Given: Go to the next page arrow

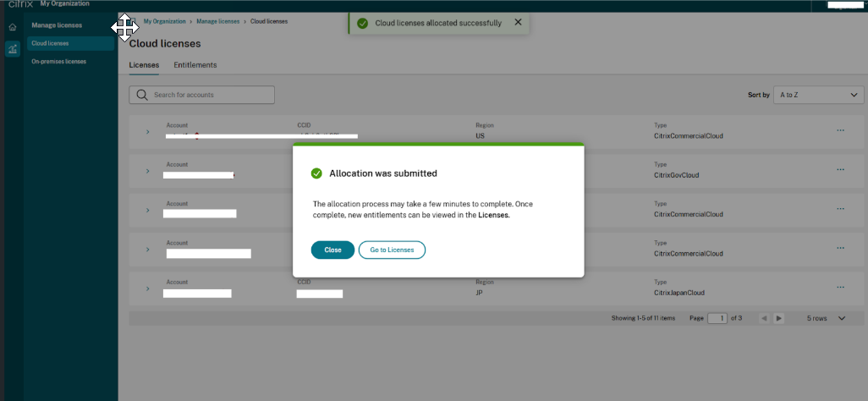Looking at the screenshot, I should [x=779, y=318].
